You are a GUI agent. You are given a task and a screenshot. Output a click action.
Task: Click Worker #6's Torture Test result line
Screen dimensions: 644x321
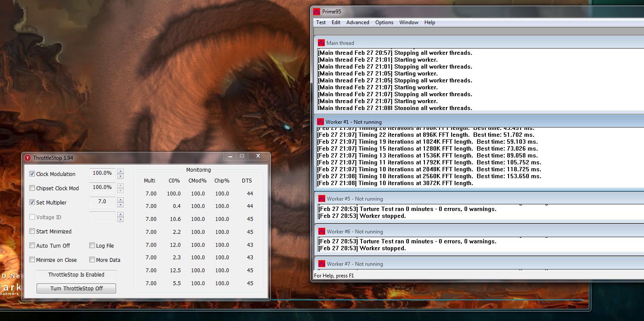408,242
